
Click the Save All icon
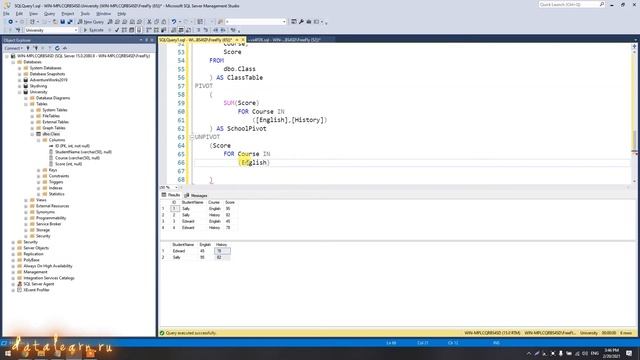70,22
